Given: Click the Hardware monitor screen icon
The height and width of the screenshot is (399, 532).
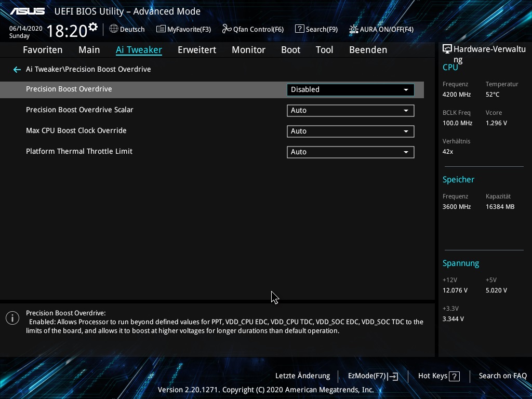Looking at the screenshot, I should pyautogui.click(x=447, y=49).
